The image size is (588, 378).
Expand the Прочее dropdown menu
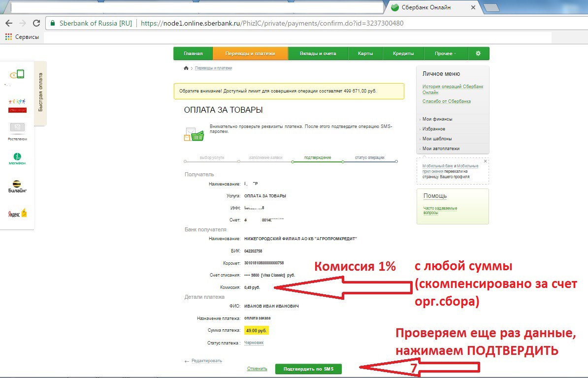(x=446, y=54)
